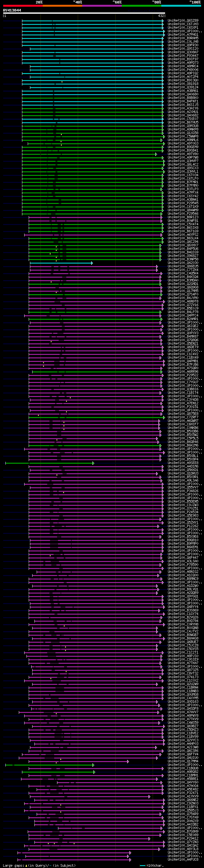Click hit label UniRef100_D0A2X9
This screenshot has width=204, height=868.
[183, 821]
